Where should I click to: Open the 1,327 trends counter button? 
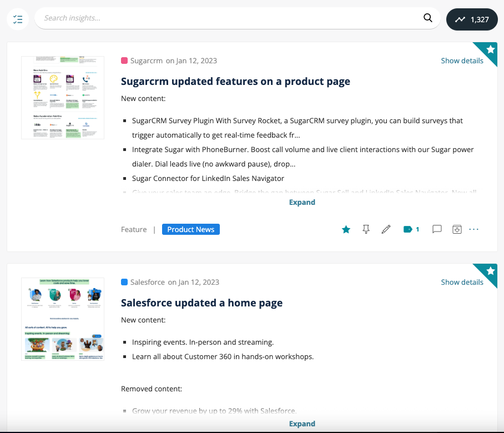click(472, 19)
